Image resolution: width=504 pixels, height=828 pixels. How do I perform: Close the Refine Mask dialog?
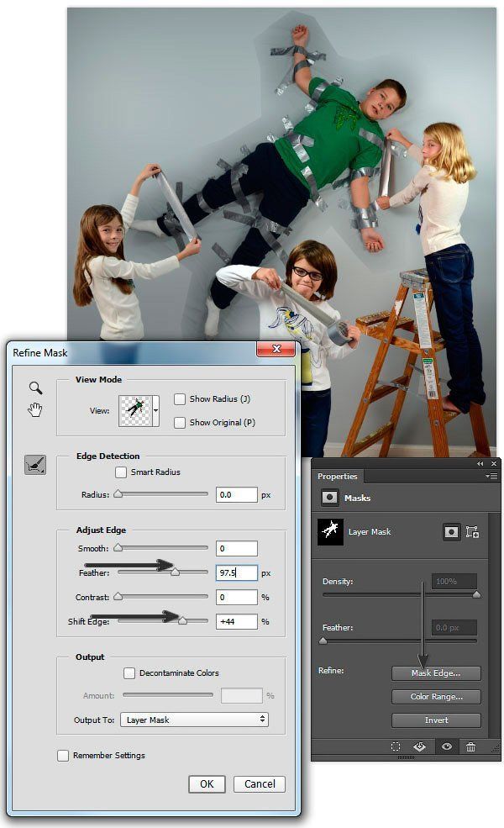point(276,349)
